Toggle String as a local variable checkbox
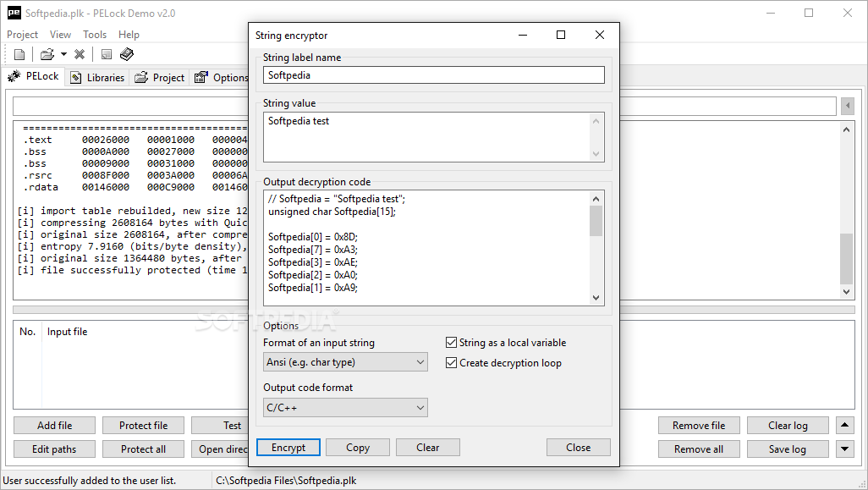 [x=506, y=343]
